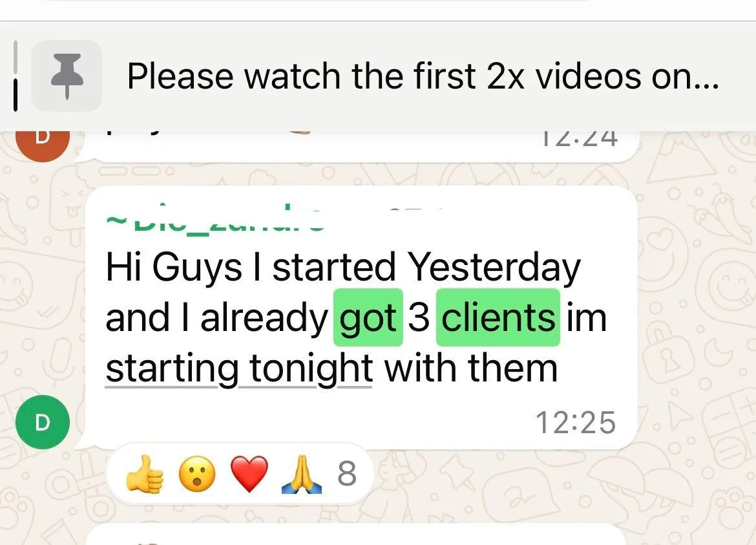Tap the partially hidden message at 12:24
The height and width of the screenshot is (545, 756).
[357, 146]
